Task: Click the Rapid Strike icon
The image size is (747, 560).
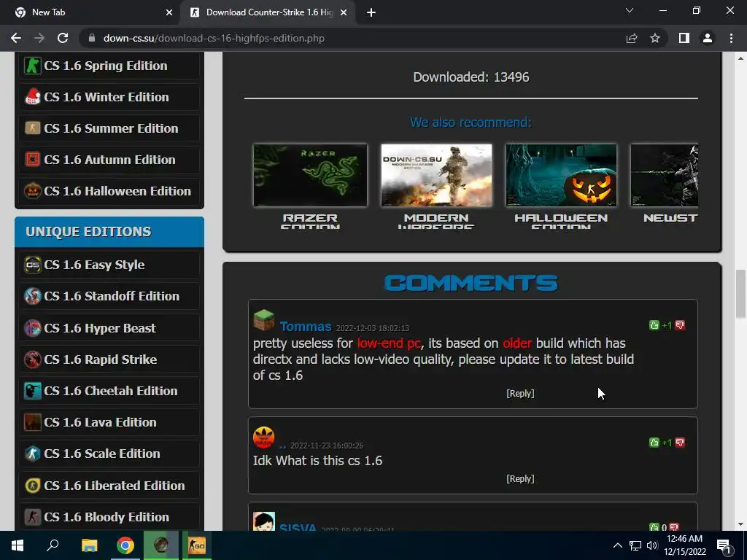Action: click(32, 359)
